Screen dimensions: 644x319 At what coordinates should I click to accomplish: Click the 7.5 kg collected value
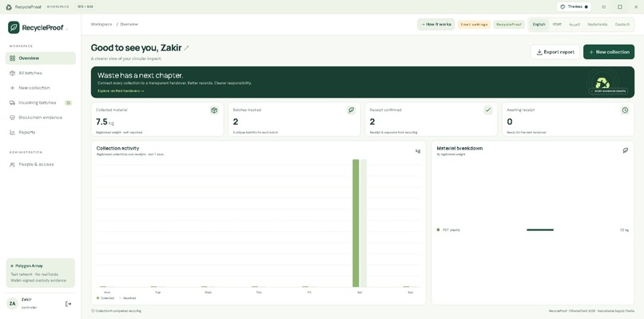105,122
